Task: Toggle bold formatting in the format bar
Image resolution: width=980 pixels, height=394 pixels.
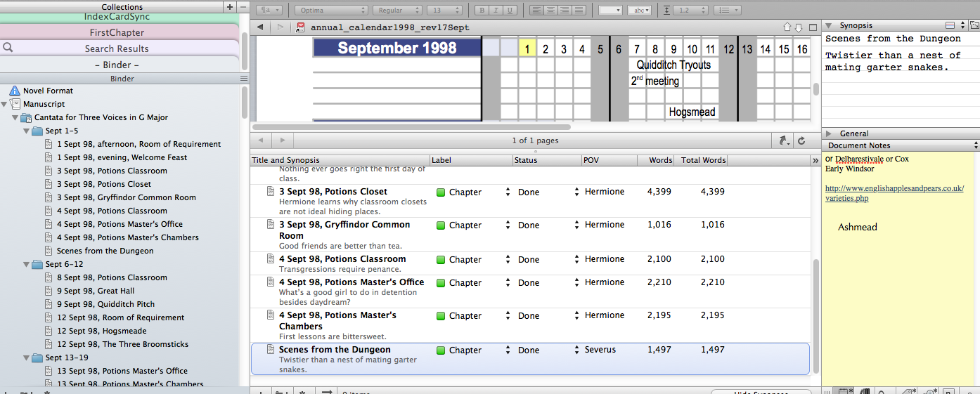Action: pyautogui.click(x=482, y=10)
